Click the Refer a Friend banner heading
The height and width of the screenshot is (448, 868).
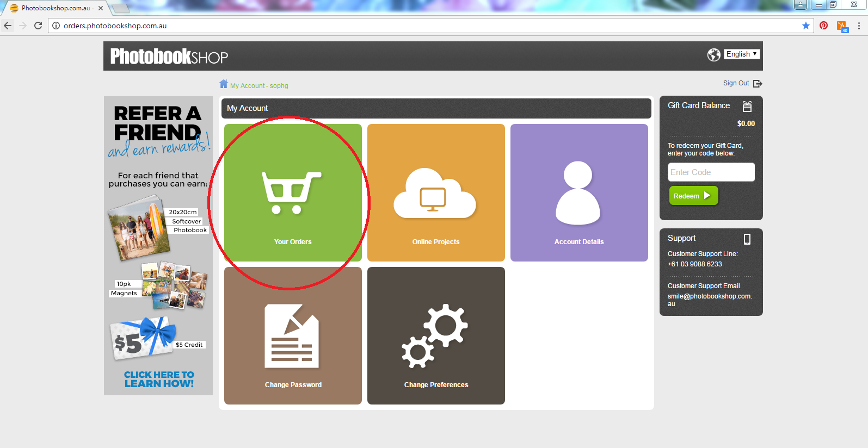point(158,123)
